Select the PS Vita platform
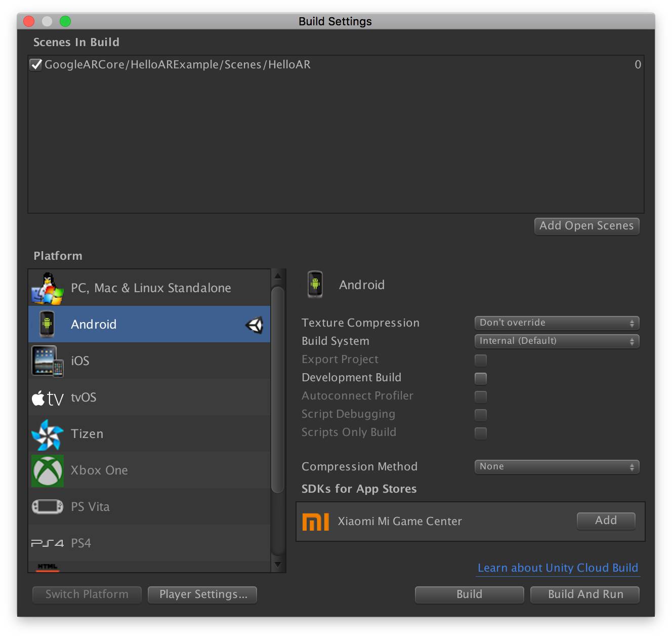 click(149, 506)
